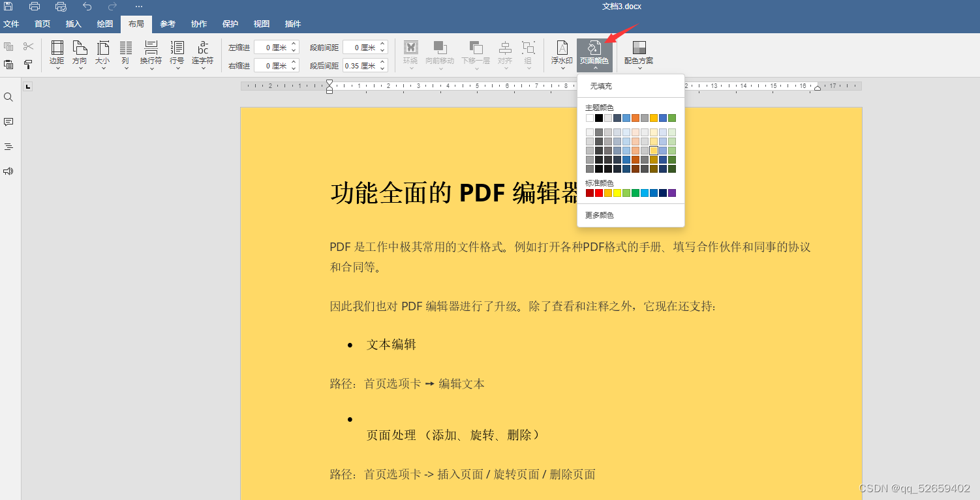The width and height of the screenshot is (980, 500).
Task: Click the Paste icon
Action: 8,65
